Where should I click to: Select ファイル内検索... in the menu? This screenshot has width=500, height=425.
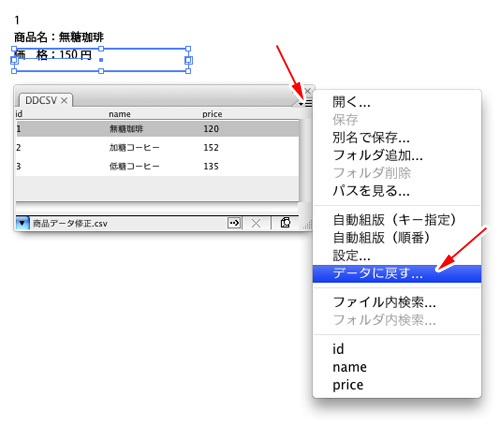(384, 302)
